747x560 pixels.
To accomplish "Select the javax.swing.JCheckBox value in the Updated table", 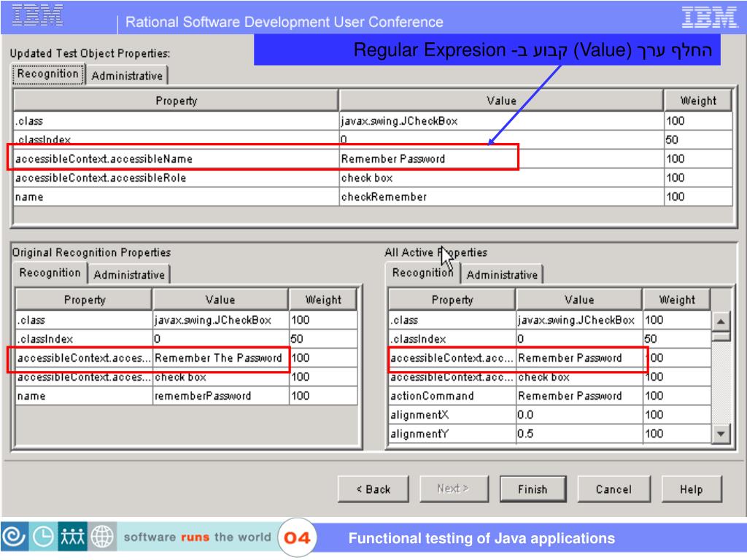I will click(x=501, y=121).
